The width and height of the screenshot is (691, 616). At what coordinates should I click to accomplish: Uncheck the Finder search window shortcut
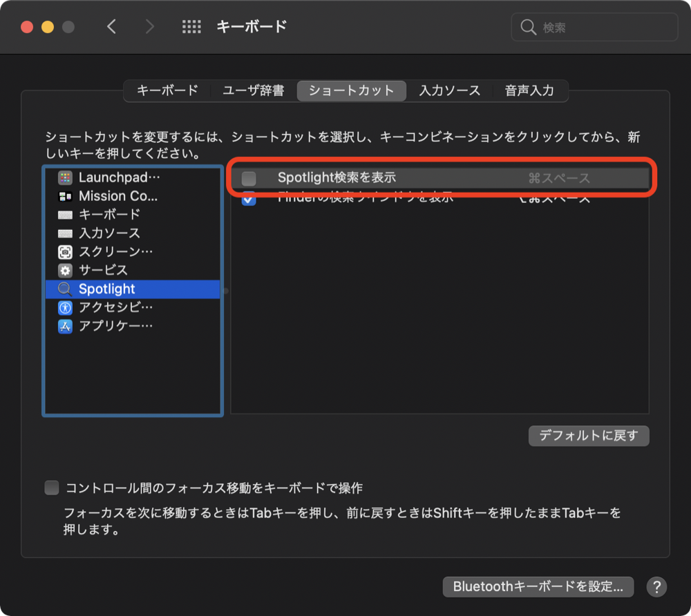[x=249, y=199]
